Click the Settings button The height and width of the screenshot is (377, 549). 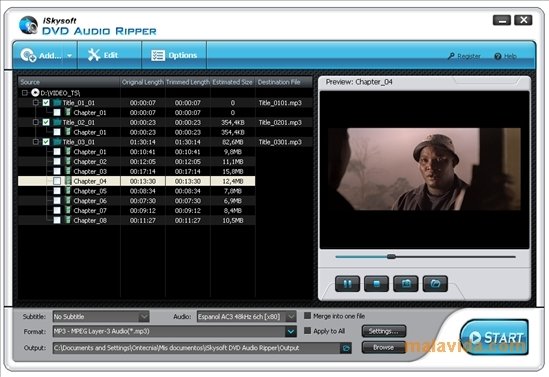pos(384,331)
